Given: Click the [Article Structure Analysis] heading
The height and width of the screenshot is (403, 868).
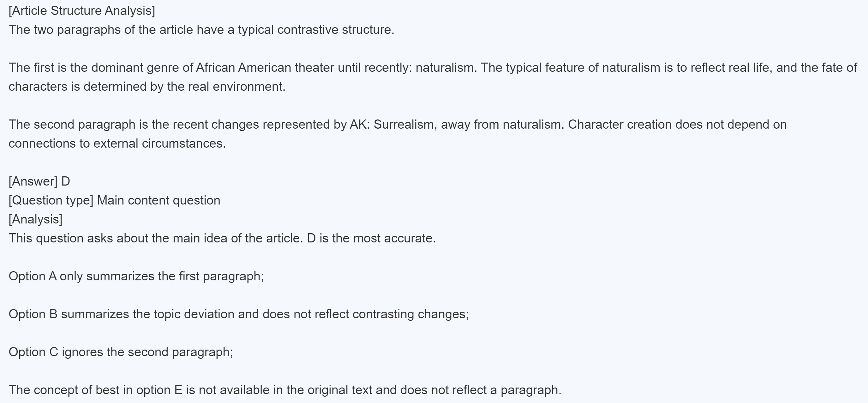Looking at the screenshot, I should pyautogui.click(x=82, y=11).
